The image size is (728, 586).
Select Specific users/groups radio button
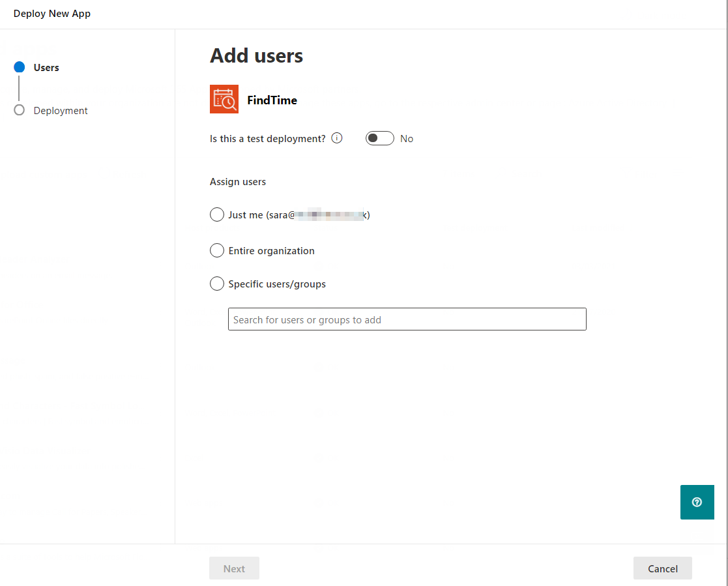[x=217, y=284]
